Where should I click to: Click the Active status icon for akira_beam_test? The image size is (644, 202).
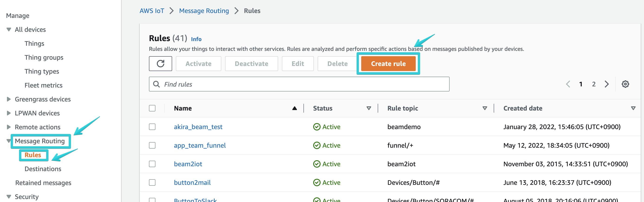(x=316, y=127)
